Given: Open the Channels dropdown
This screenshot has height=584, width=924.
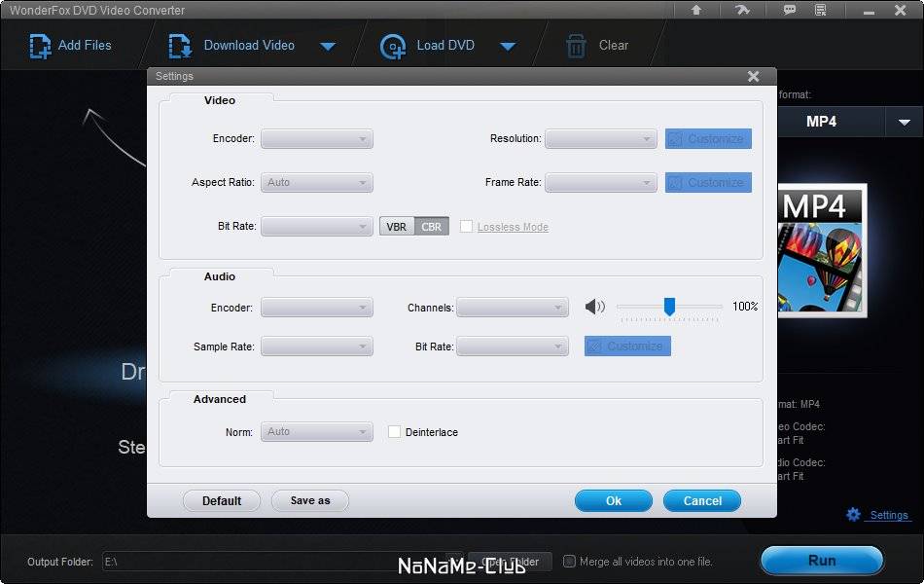Looking at the screenshot, I should coord(513,308).
